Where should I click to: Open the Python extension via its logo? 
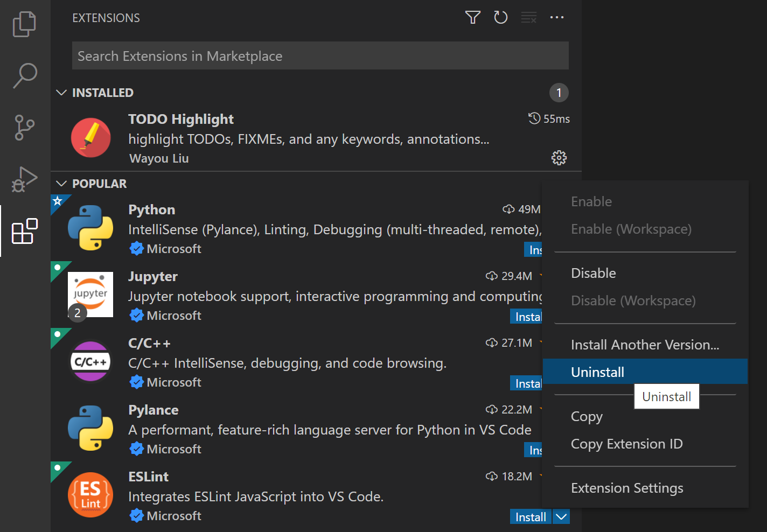click(x=90, y=228)
